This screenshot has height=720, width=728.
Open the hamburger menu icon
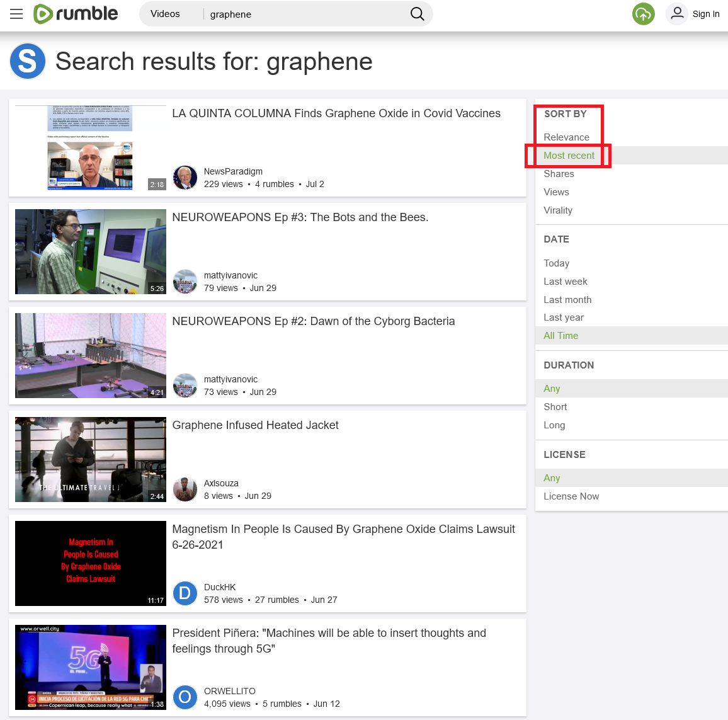tap(16, 14)
